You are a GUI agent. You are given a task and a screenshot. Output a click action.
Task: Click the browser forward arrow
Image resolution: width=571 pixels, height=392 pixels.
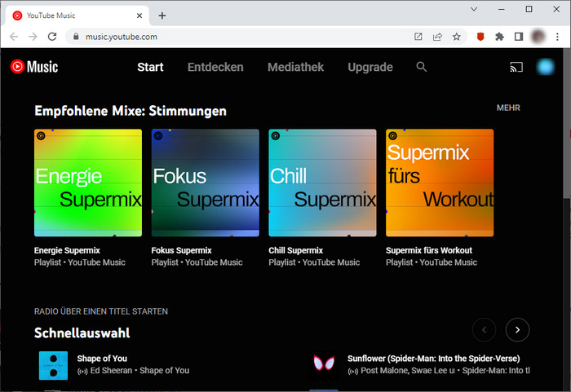[x=33, y=37]
